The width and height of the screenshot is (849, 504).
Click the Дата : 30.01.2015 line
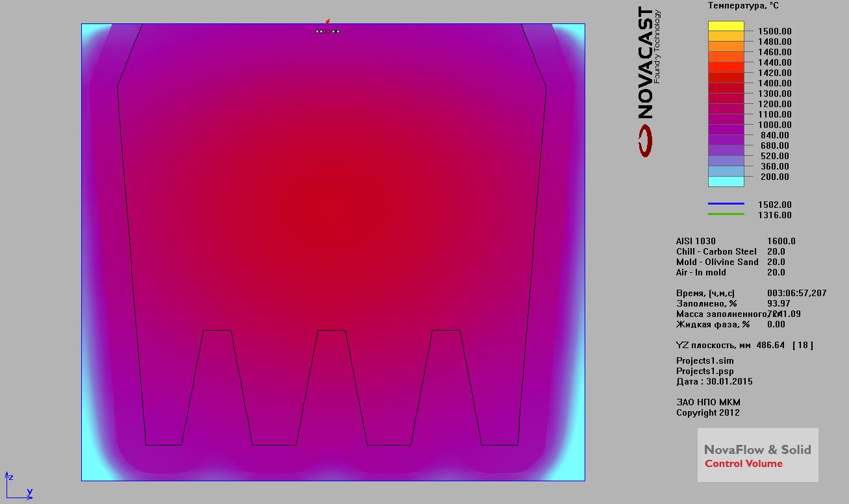click(715, 381)
